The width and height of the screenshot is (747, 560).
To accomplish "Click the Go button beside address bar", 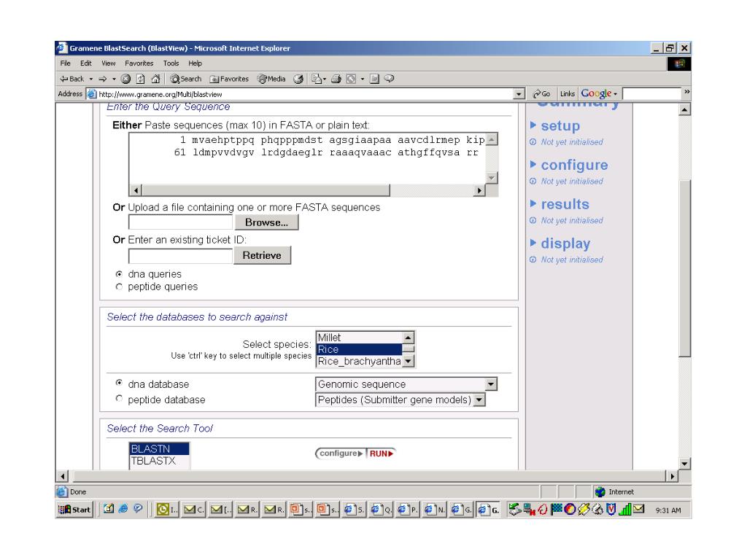I will [x=541, y=94].
